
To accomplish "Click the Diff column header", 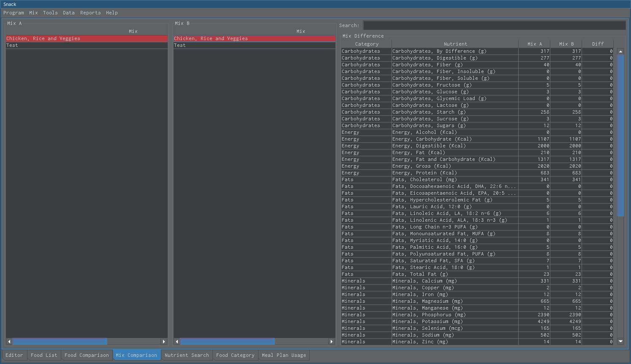I will tap(598, 44).
